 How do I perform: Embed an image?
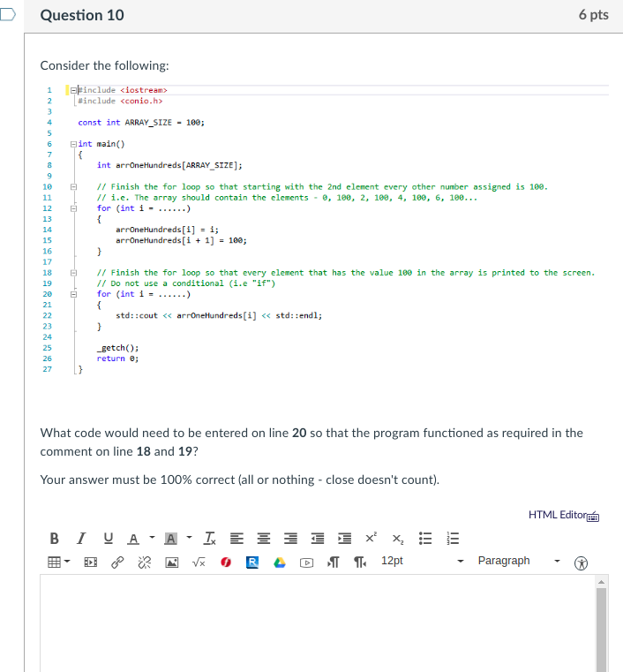(x=172, y=563)
